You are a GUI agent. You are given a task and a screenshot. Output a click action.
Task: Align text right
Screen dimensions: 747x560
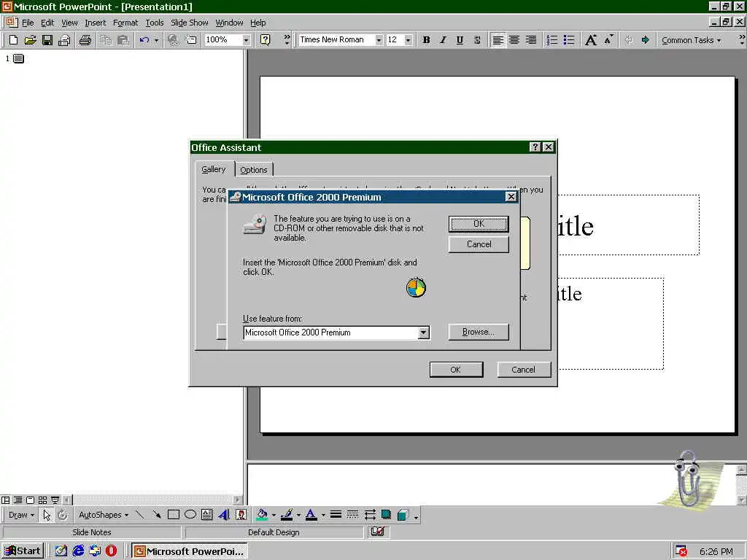tap(531, 40)
